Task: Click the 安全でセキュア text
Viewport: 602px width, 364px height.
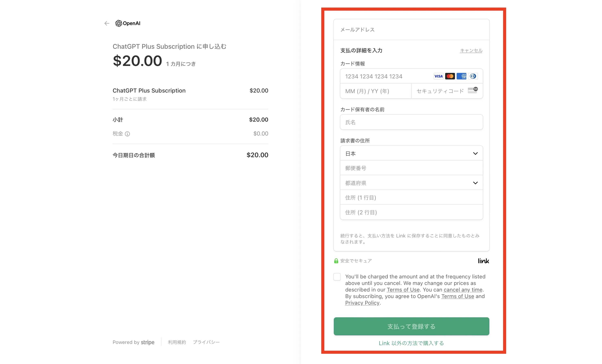Action: coord(356,261)
